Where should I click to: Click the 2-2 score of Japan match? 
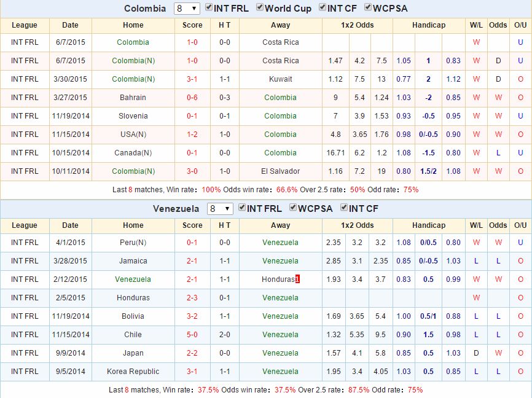click(192, 353)
